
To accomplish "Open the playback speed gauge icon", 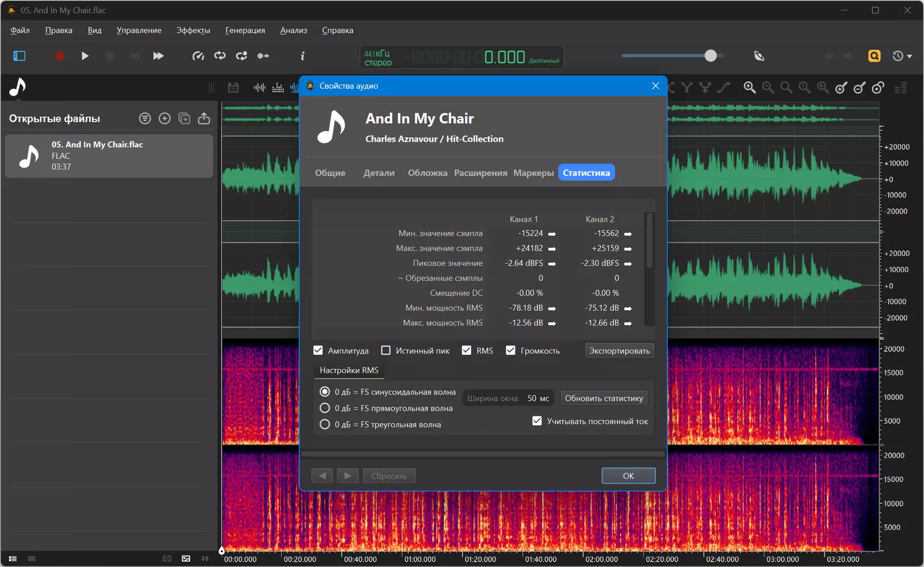I will pyautogui.click(x=198, y=56).
